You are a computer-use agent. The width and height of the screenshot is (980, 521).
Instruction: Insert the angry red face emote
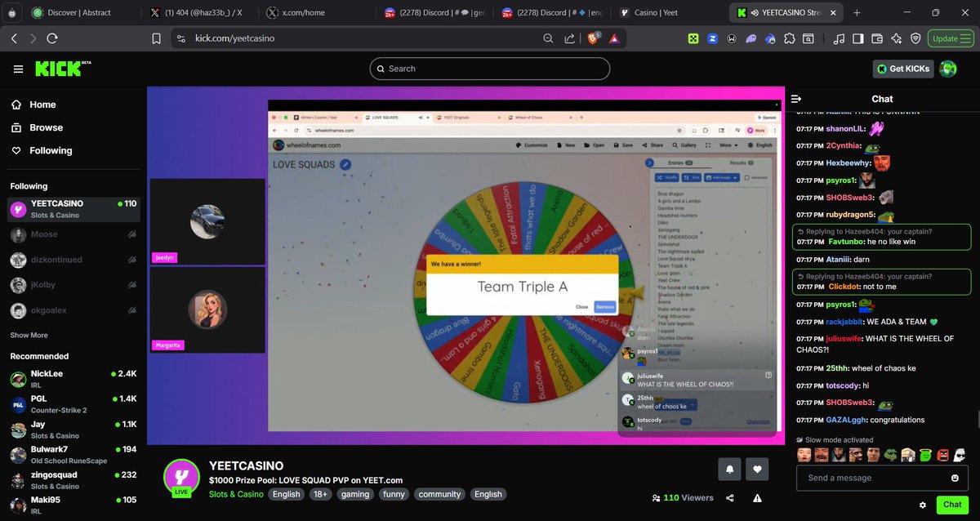click(943, 455)
